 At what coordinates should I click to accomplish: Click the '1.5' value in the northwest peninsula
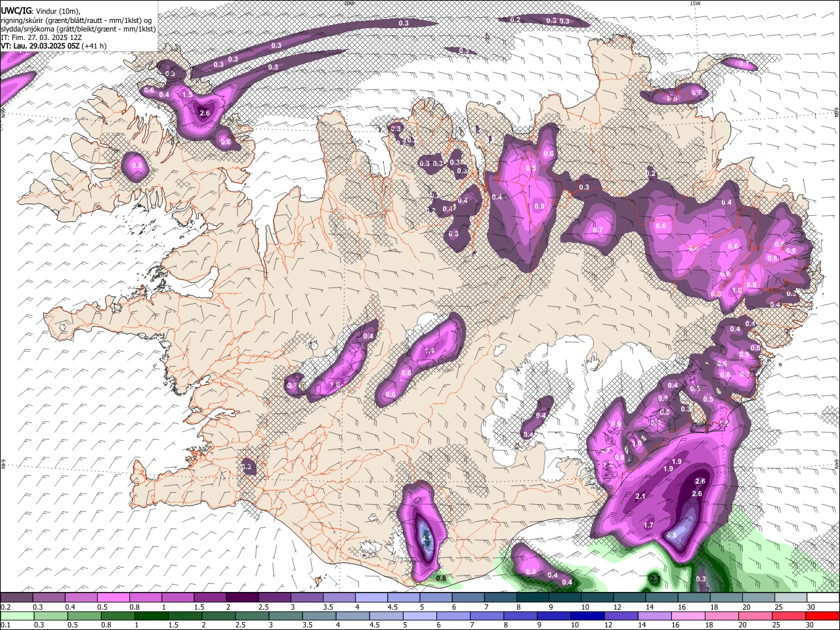(x=187, y=94)
